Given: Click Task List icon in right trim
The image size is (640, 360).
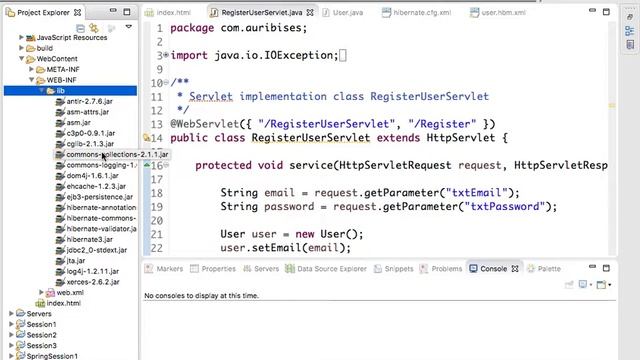Looking at the screenshot, I should [630, 44].
